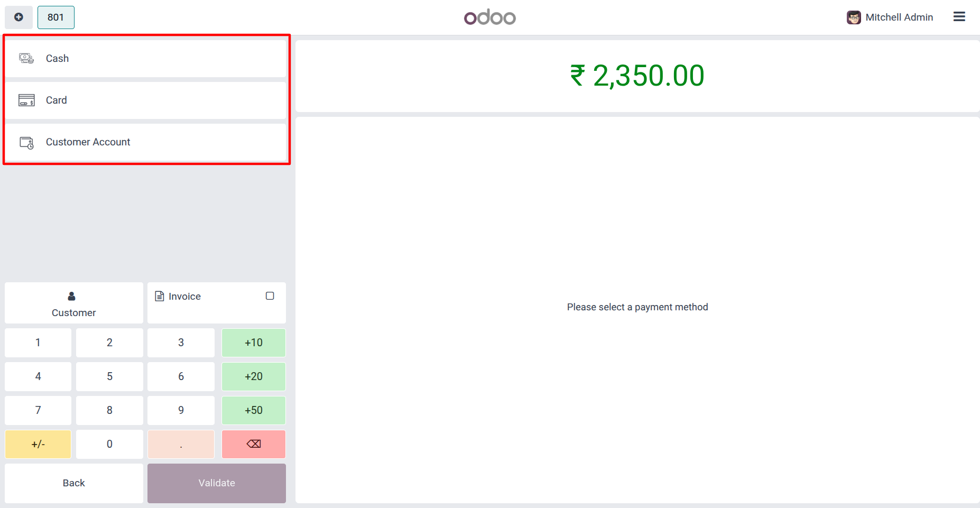Add +20 to the amount
This screenshot has height=508, width=980.
pyautogui.click(x=254, y=376)
